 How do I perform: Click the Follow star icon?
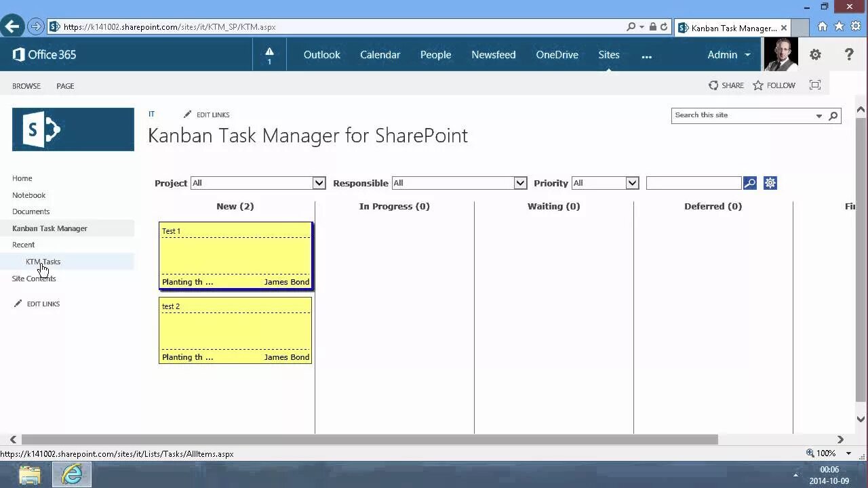coord(758,85)
